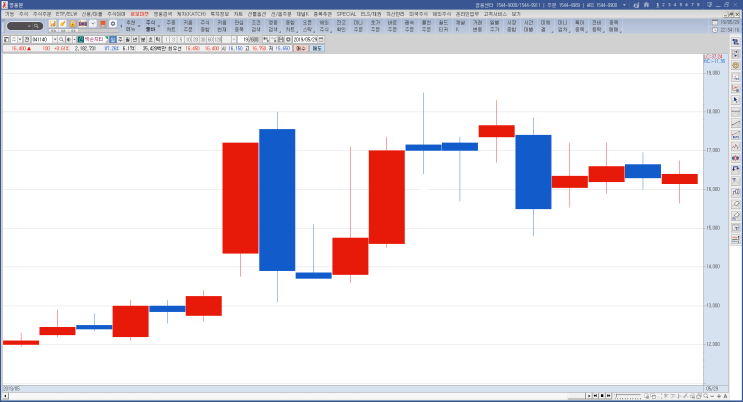Click the red 매수 buy button
This screenshot has height=402, width=743.
coord(301,48)
